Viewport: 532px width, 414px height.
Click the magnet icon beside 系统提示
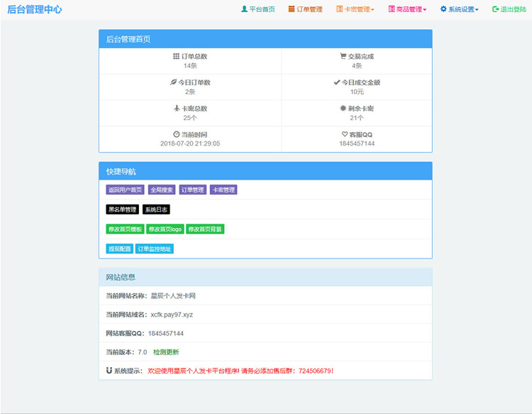click(109, 371)
